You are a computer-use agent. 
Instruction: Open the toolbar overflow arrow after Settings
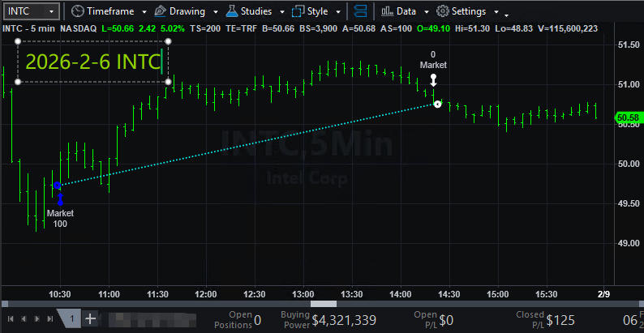(x=506, y=14)
